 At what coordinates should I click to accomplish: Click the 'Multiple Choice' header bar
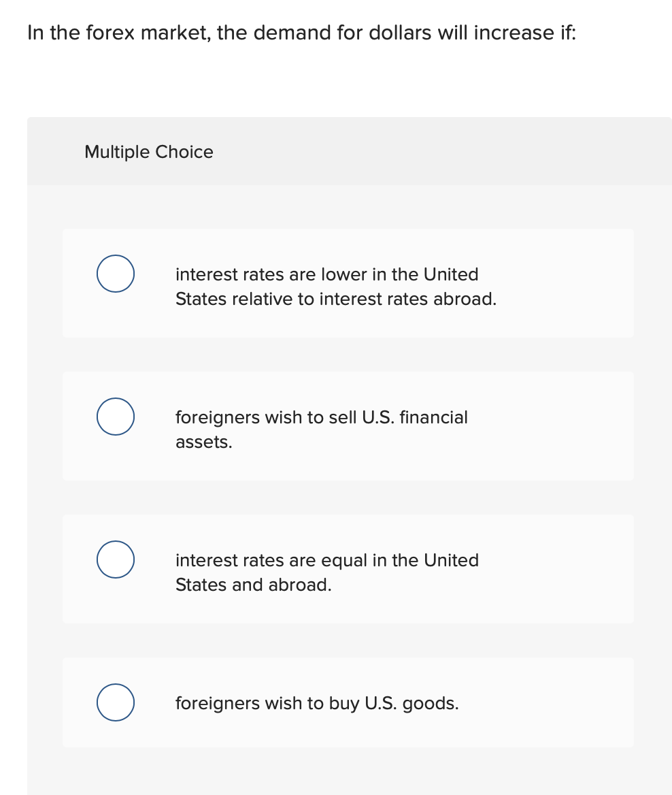point(349,151)
